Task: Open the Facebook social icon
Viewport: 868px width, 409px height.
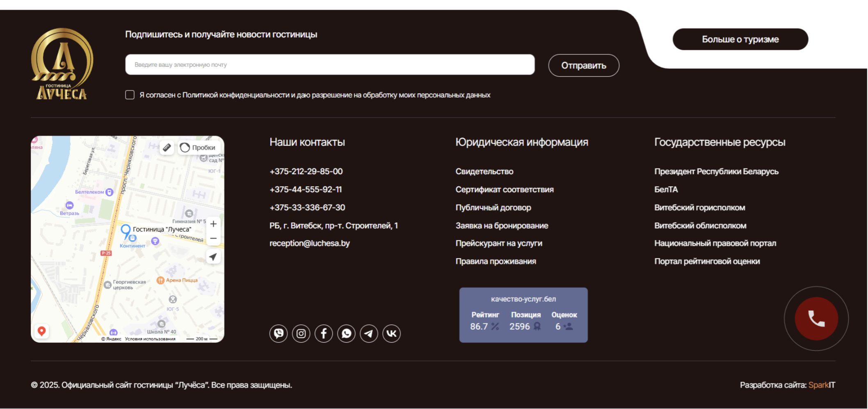Action: (x=324, y=334)
